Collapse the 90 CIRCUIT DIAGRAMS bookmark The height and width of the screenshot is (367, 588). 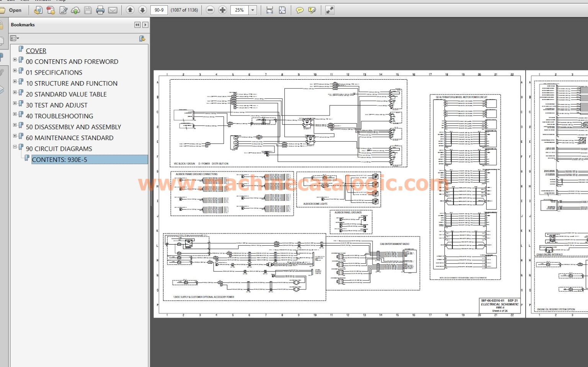[x=15, y=147]
